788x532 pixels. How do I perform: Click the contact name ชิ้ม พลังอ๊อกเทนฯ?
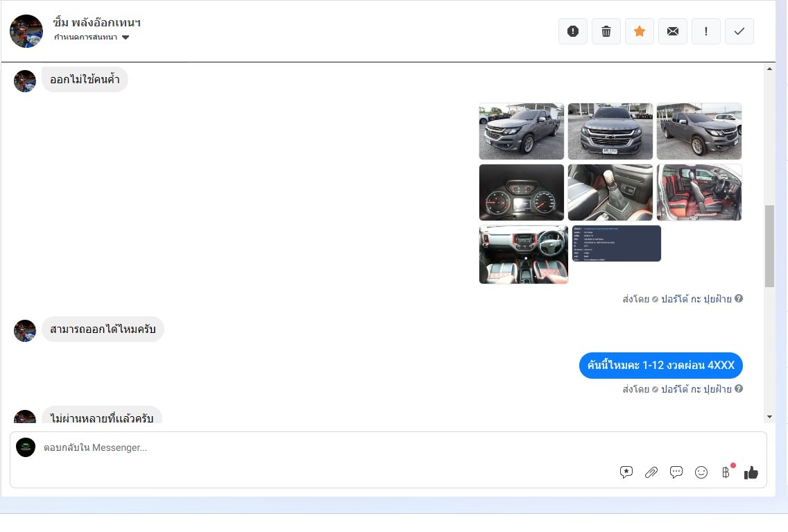tap(96, 22)
